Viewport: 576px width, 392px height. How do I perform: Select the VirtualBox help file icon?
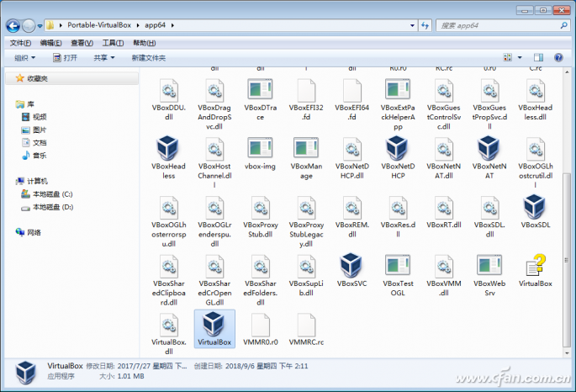click(x=536, y=265)
